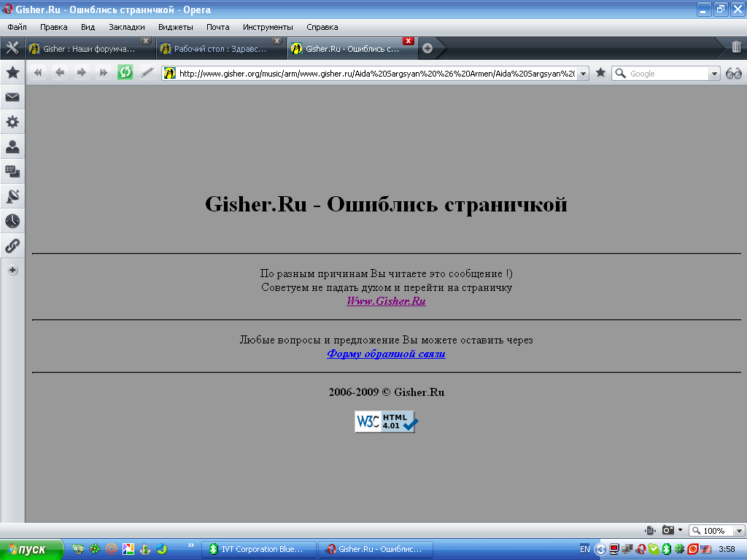
Task: Open the Links panel in sidebar
Action: [x=12, y=246]
